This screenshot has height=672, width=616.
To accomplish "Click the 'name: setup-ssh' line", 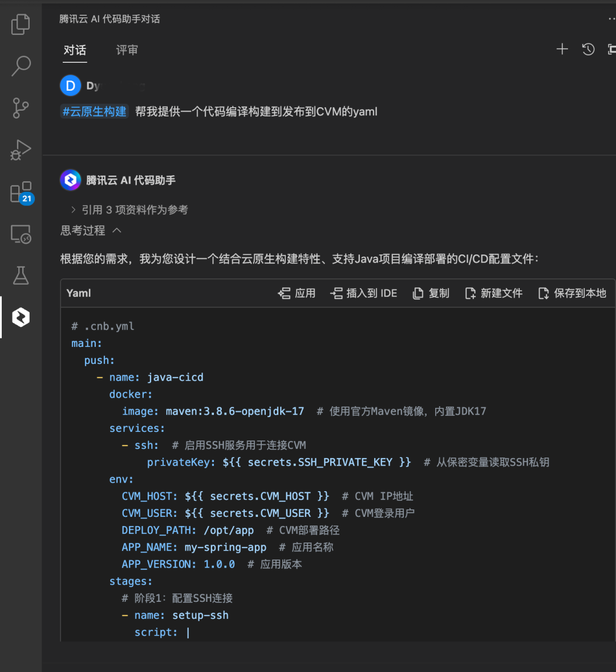I will click(175, 615).
